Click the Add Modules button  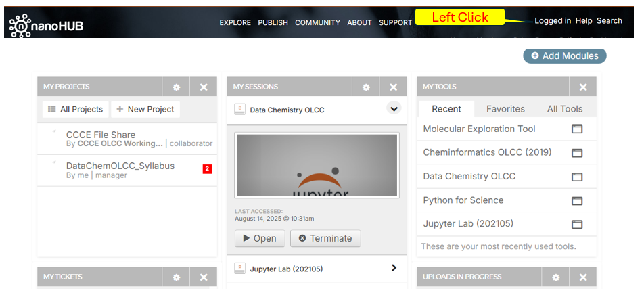pyautogui.click(x=565, y=56)
